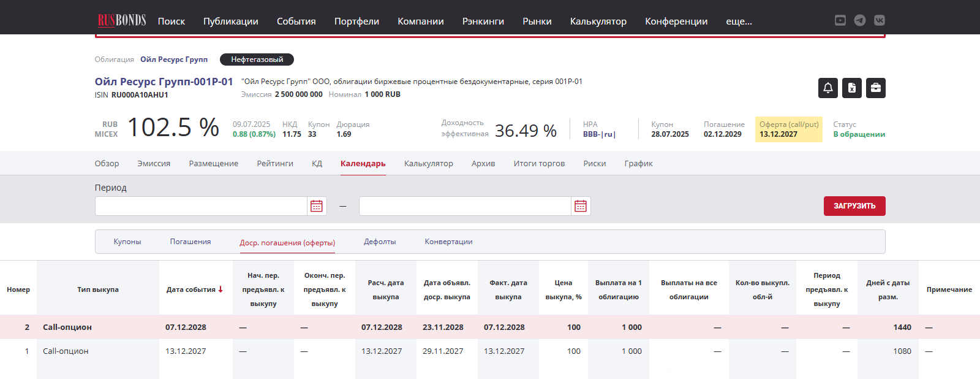
Task: Open Поиск in top navigation
Action: tap(171, 21)
